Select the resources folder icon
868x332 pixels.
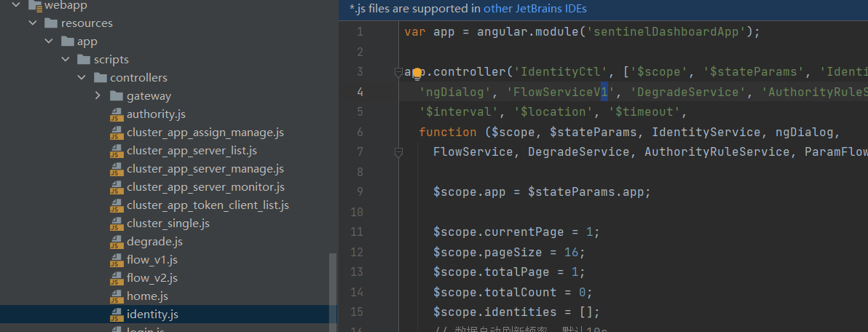click(x=51, y=23)
